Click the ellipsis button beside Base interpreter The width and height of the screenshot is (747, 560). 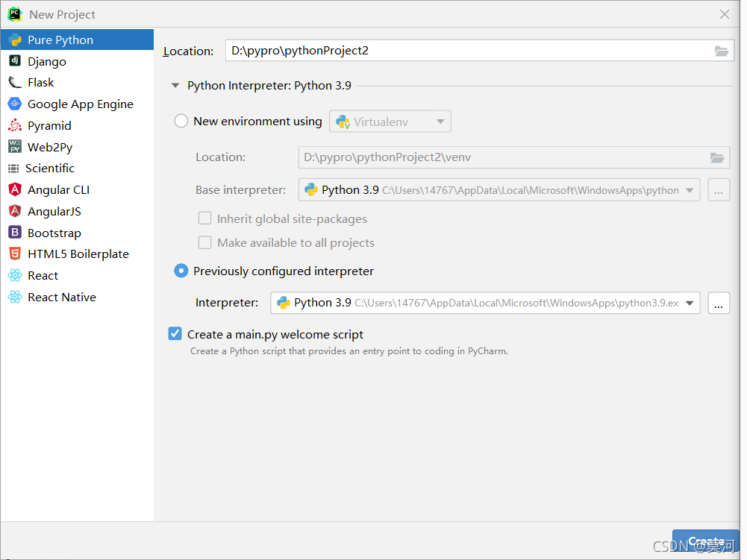[719, 190]
